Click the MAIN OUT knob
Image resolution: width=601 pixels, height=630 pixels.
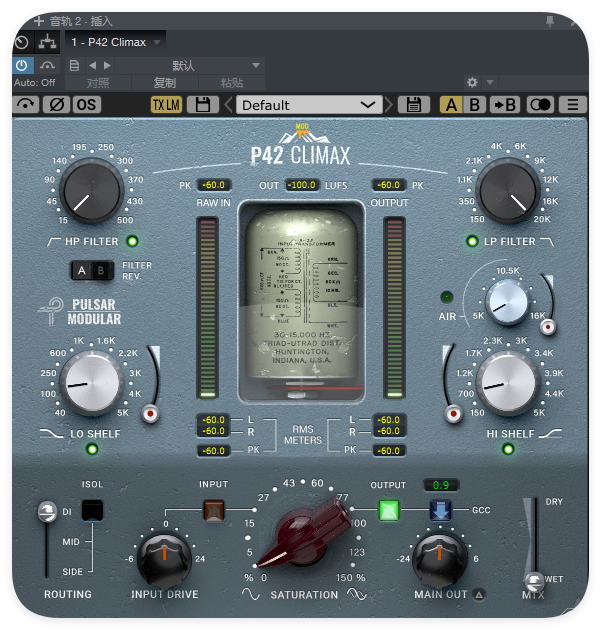(x=440, y=560)
